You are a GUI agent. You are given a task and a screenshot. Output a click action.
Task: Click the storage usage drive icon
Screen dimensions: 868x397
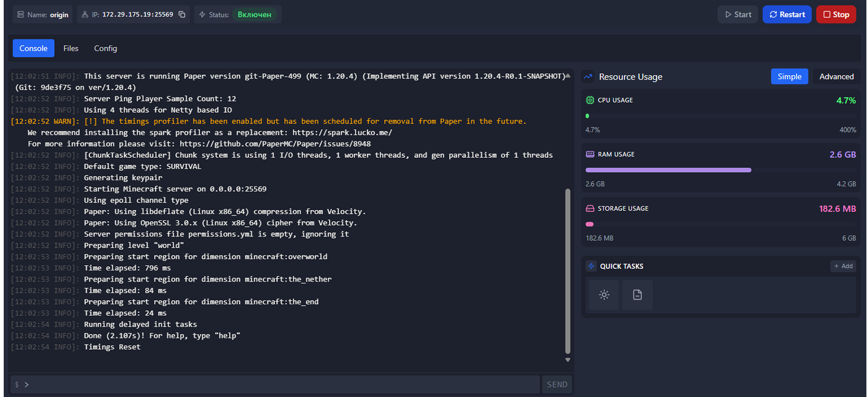click(590, 208)
